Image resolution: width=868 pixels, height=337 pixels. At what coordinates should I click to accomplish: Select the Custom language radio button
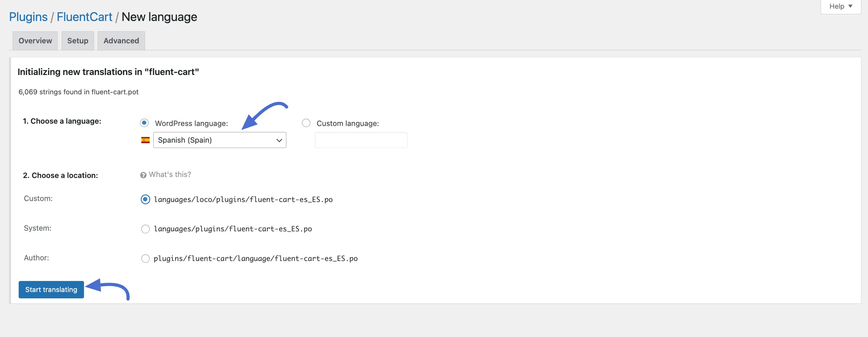tap(306, 123)
